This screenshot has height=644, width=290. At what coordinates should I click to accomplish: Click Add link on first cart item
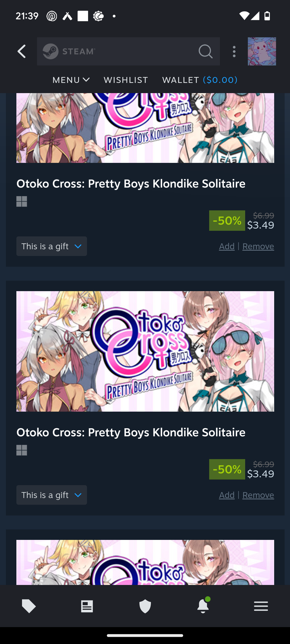pos(227,246)
